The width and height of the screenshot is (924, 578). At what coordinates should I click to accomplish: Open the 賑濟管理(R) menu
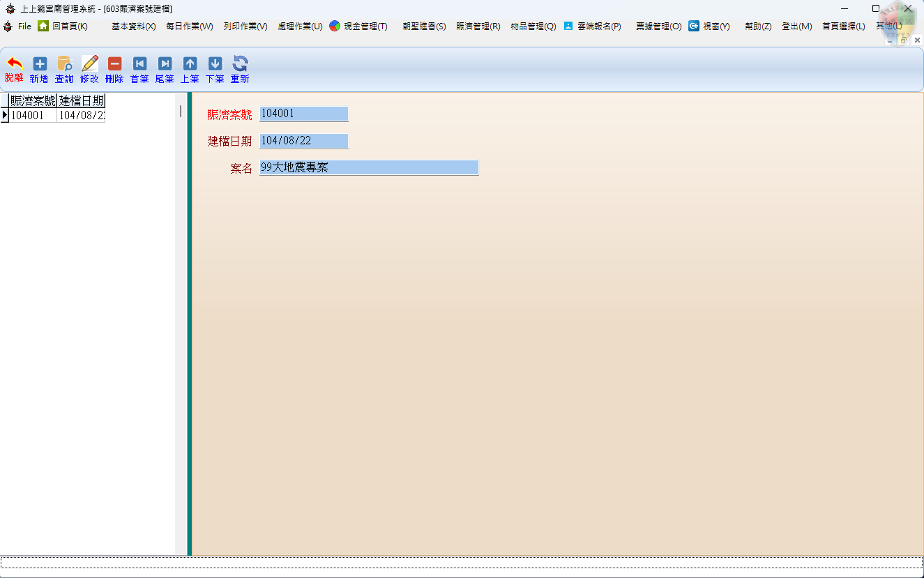pos(478,26)
